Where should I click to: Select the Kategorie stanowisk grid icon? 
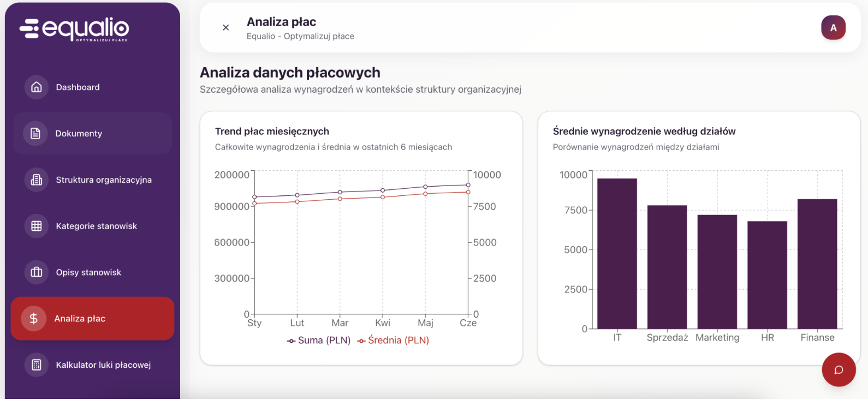tap(37, 226)
